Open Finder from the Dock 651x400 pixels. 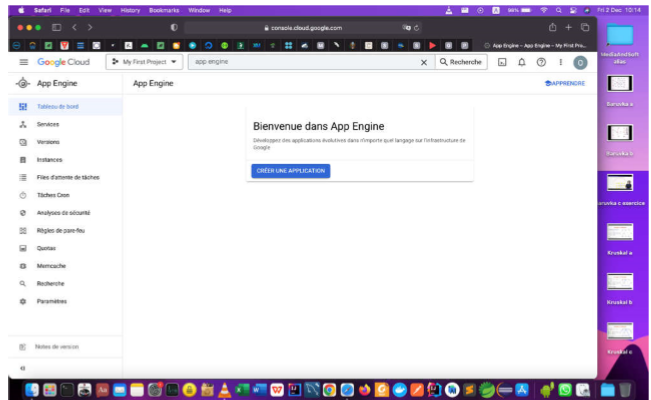pyautogui.click(x=32, y=390)
